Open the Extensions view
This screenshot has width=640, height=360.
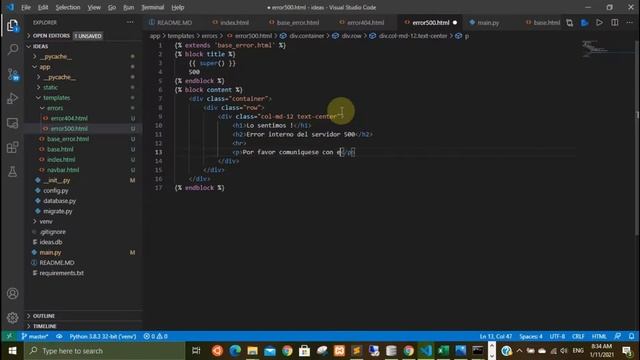pyautogui.click(x=13, y=147)
